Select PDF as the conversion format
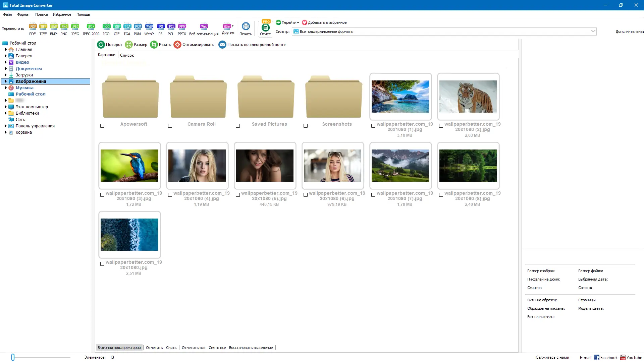This screenshot has height=362, width=644. 33,28
